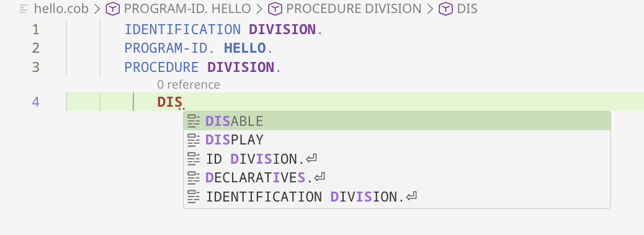Select IDENTIFICATION DIVISION. completion entry
The image size is (644, 235).
(x=396, y=197)
